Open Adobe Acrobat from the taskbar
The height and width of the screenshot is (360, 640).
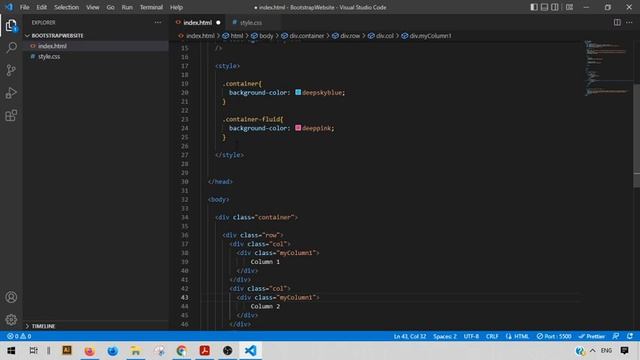point(204,350)
